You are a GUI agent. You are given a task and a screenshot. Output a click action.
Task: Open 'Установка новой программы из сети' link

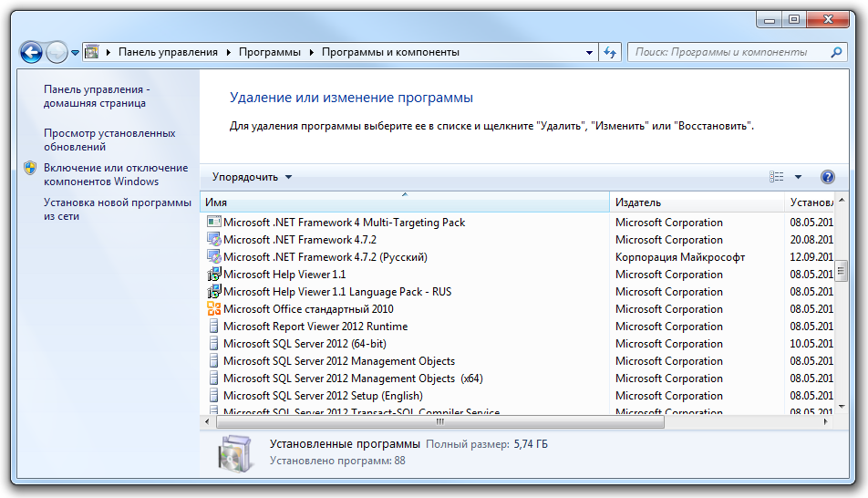pos(118,209)
